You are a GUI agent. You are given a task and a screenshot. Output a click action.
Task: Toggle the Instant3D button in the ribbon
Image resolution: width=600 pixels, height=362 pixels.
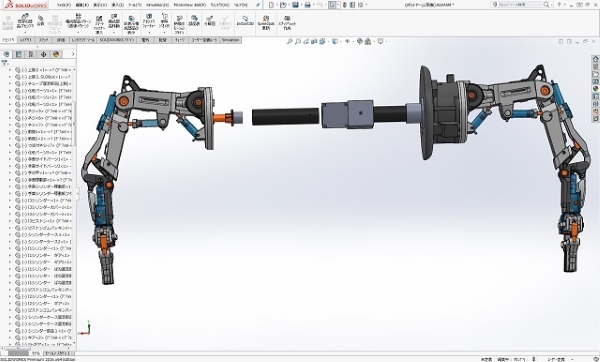point(245,21)
